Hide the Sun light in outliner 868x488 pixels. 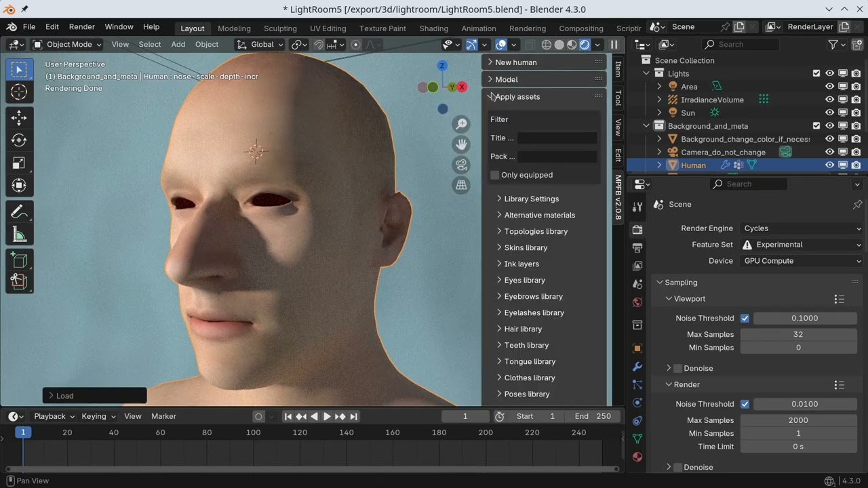pos(829,113)
